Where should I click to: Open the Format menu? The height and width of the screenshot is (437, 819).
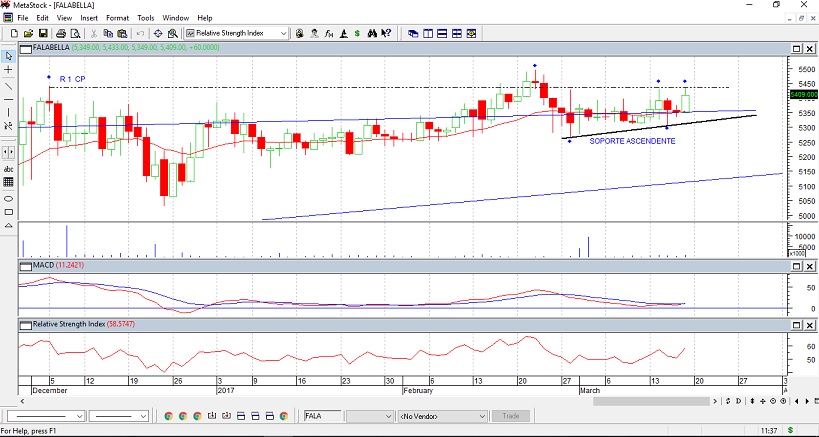pos(117,18)
